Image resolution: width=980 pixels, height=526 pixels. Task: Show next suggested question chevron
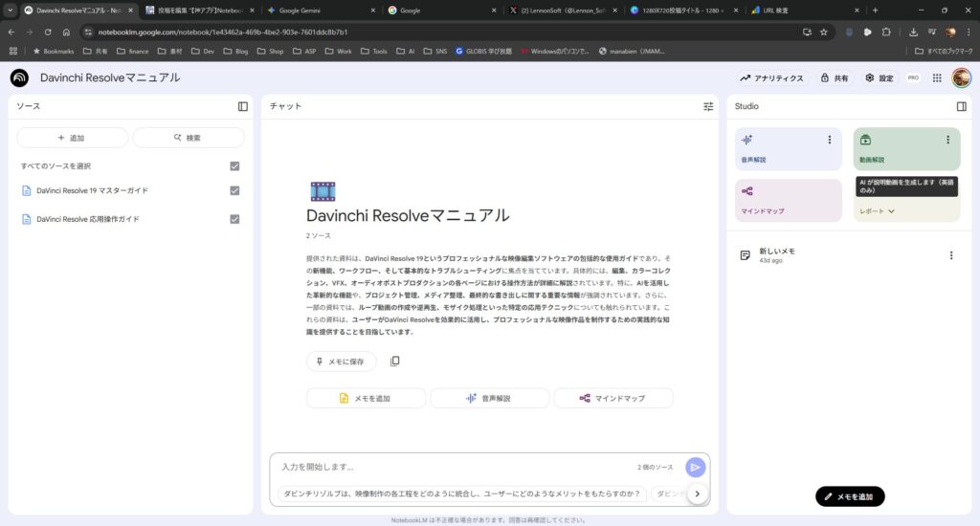coord(697,493)
